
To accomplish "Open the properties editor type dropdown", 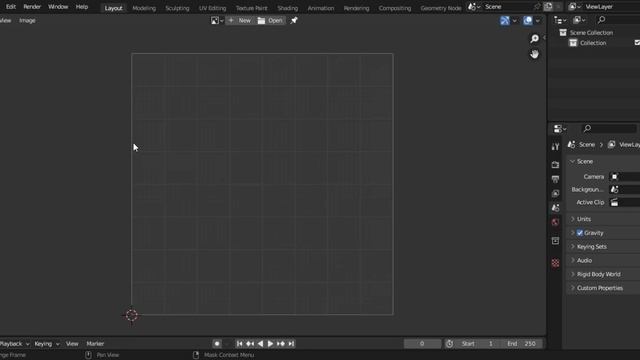I will (560, 129).
